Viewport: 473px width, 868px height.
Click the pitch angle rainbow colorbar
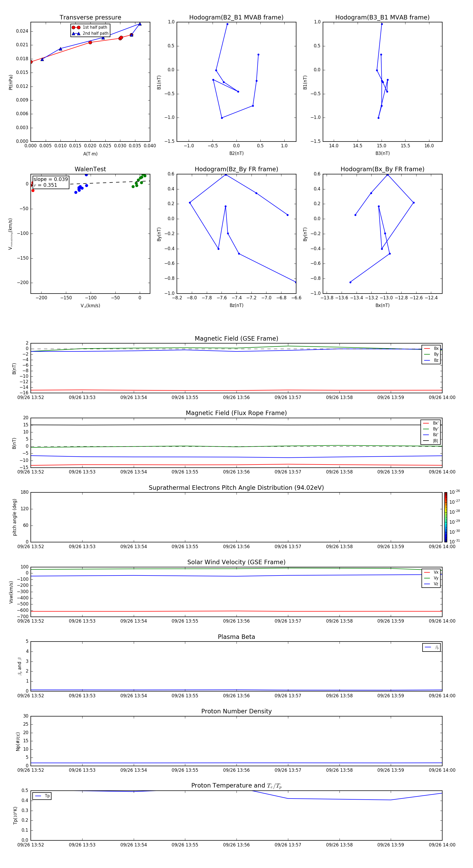pyautogui.click(x=446, y=517)
